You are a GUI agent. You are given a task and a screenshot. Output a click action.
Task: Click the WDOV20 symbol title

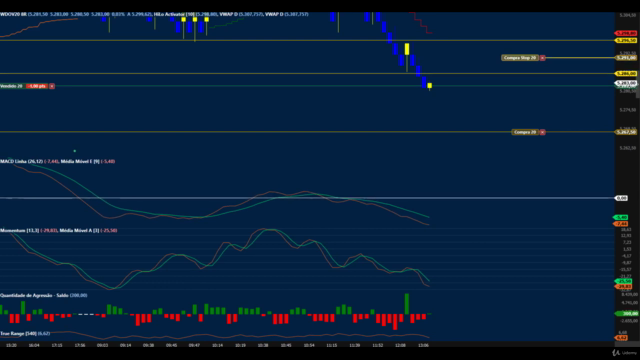pos(13,14)
